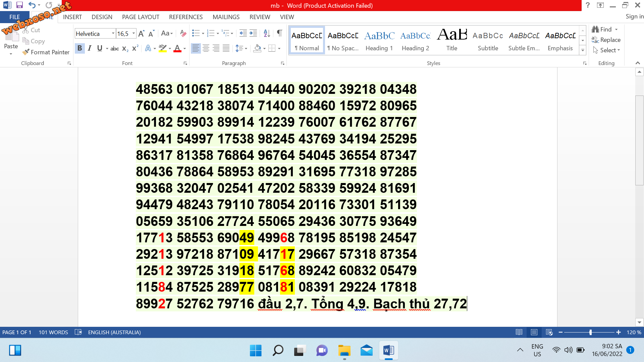Open the PAGE LAYOUT ribbon tab
The image size is (644, 362).
[140, 17]
